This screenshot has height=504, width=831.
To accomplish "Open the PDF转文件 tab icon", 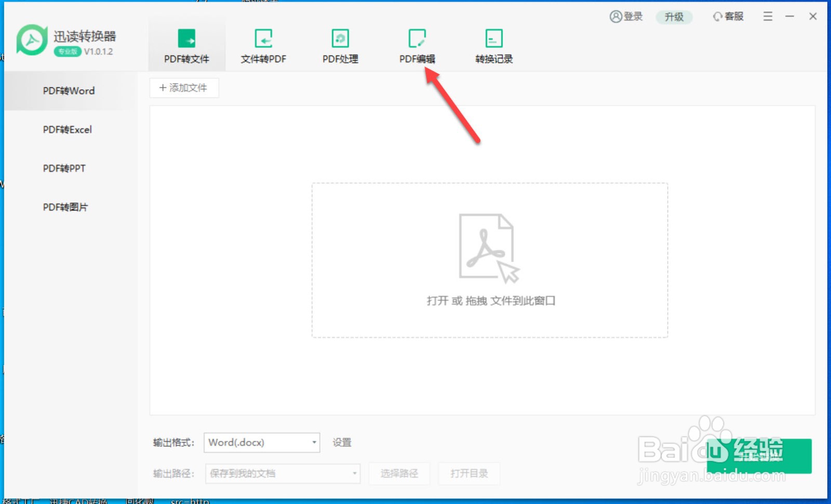I will coord(186,38).
